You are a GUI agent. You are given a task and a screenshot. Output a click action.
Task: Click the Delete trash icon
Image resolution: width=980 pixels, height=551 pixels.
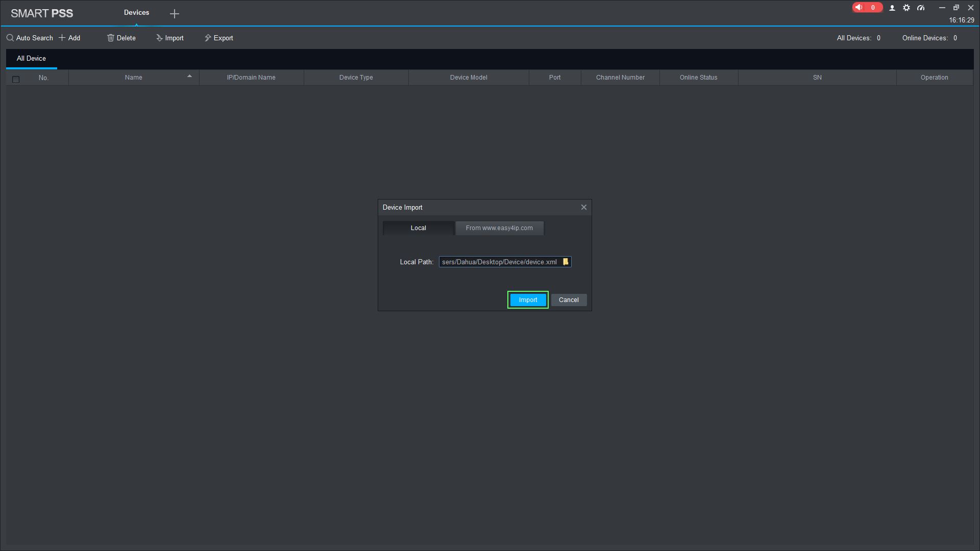[110, 38]
